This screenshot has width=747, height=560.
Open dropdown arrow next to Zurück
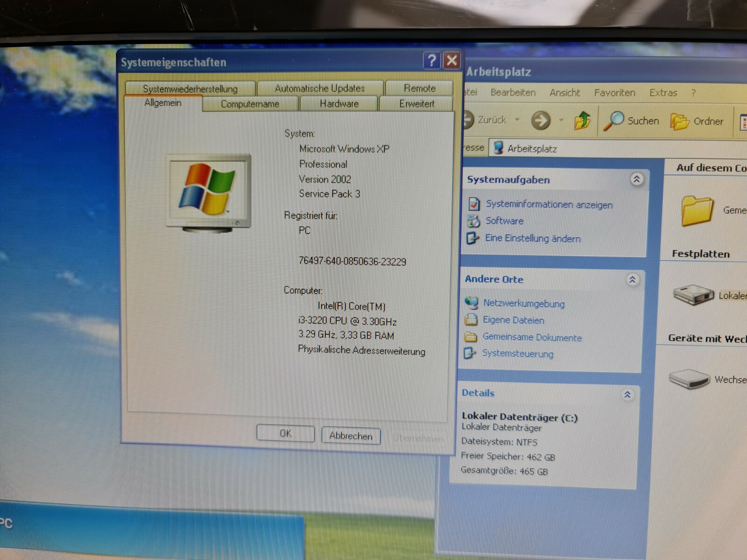(x=517, y=120)
